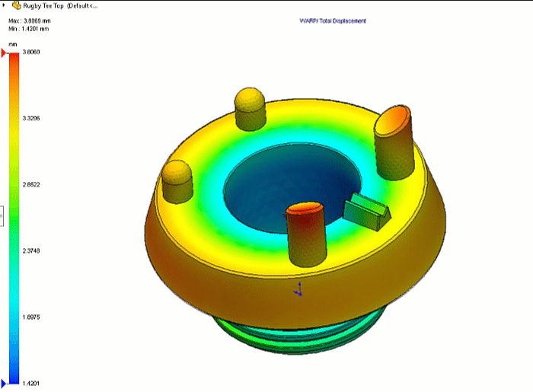Expand the Rugby Tee Top tree node
This screenshot has height=392, width=533.
tap(6, 5)
